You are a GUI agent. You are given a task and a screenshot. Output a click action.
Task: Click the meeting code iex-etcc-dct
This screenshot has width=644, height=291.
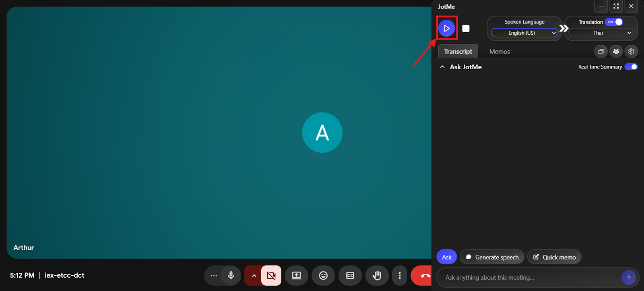coord(64,275)
